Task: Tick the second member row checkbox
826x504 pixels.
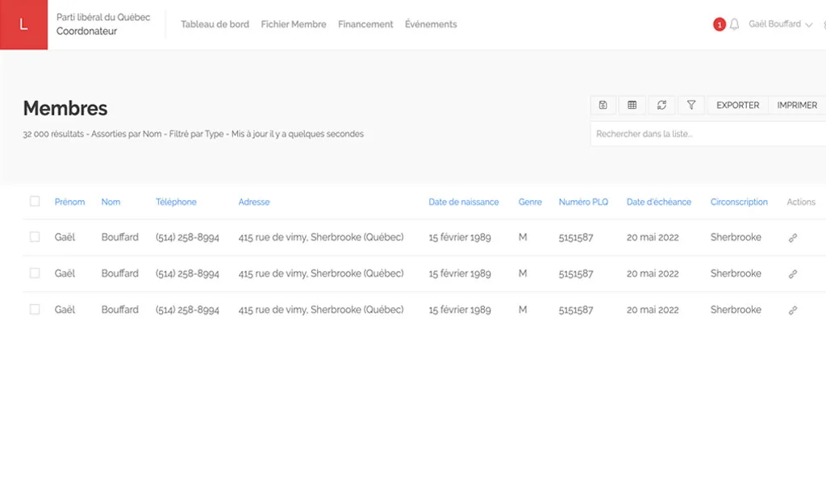Action: click(x=35, y=273)
